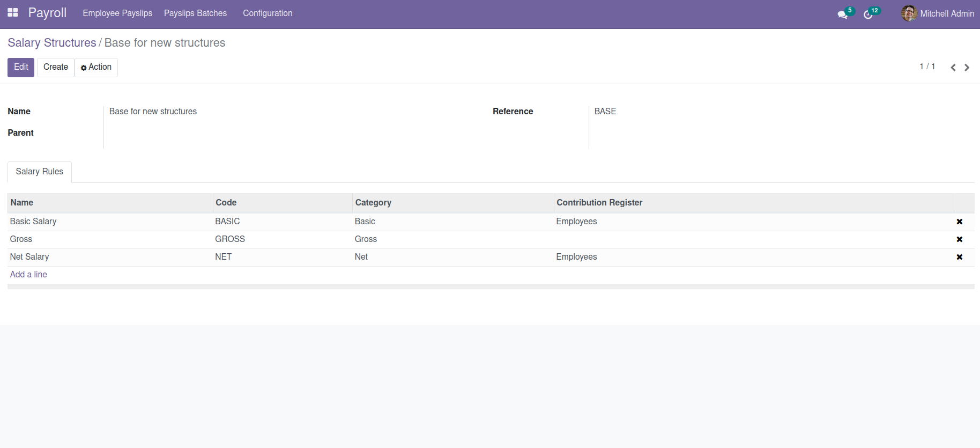Go to previous record arrow
This screenshot has height=448, width=980.
(953, 68)
